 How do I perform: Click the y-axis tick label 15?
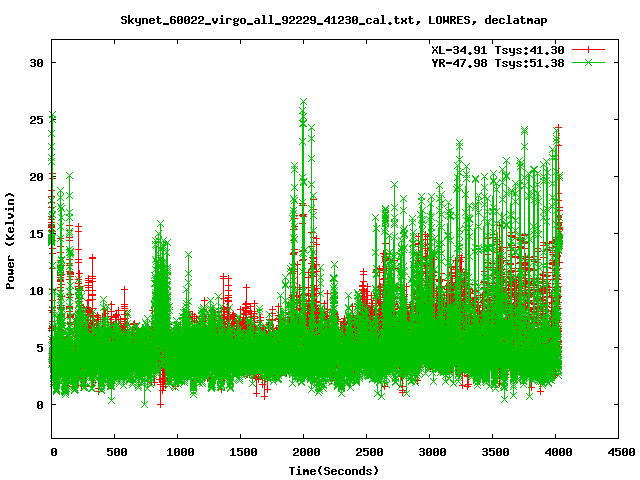[x=36, y=234]
